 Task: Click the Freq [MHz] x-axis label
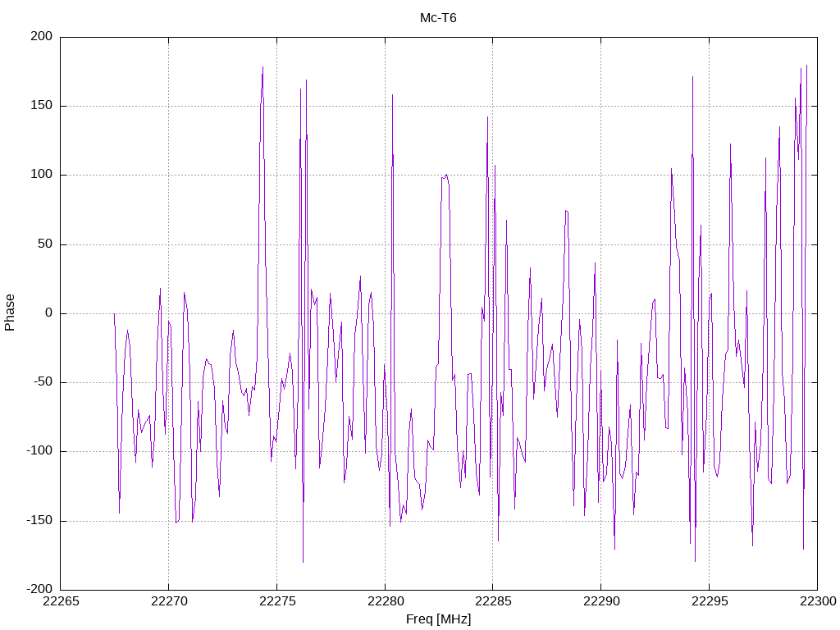pos(438,619)
